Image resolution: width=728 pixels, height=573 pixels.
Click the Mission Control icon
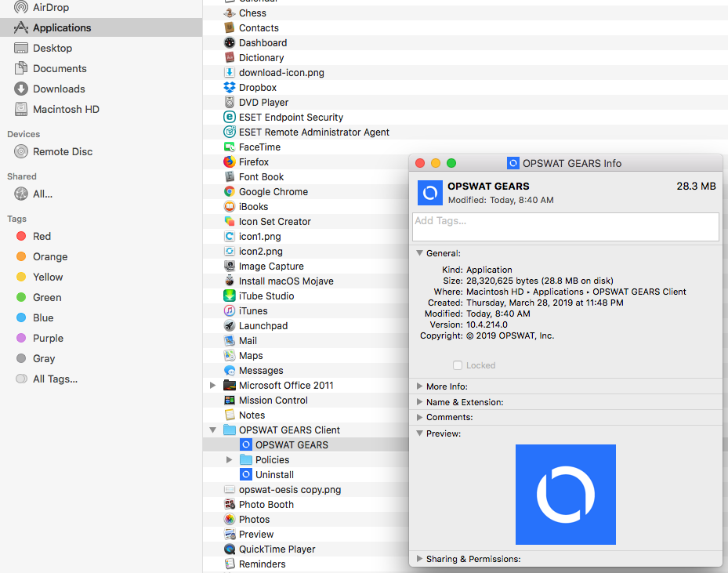point(230,400)
